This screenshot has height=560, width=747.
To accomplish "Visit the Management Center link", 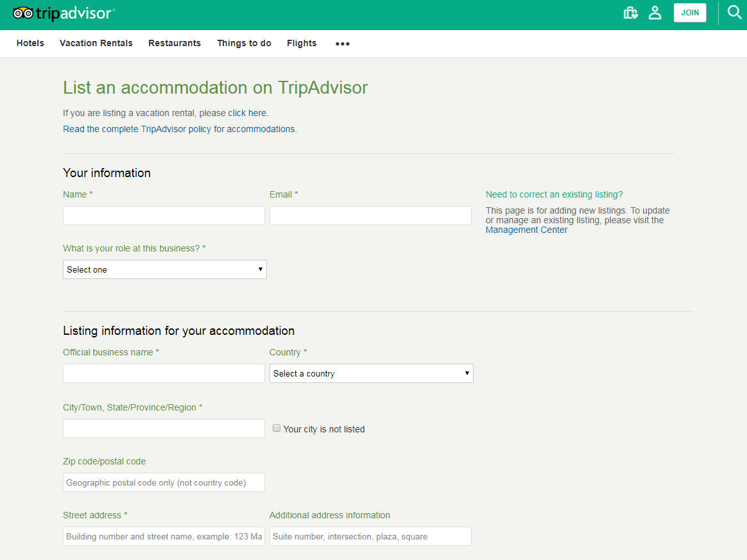I will (526, 230).
